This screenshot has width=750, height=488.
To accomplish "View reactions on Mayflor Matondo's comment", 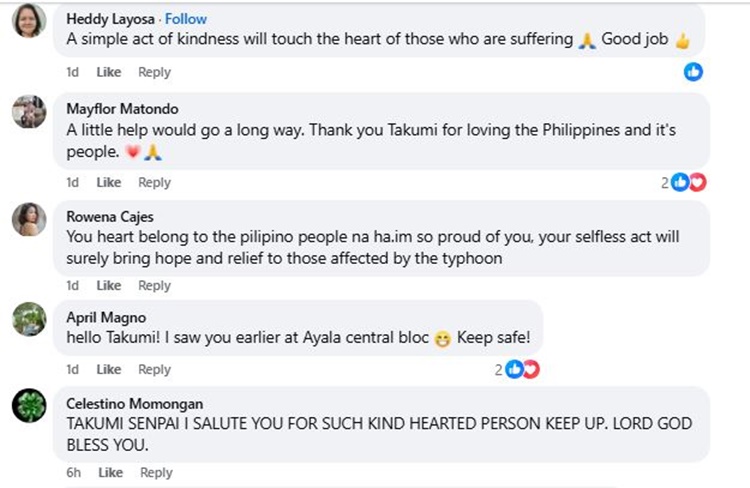I will tap(684, 182).
